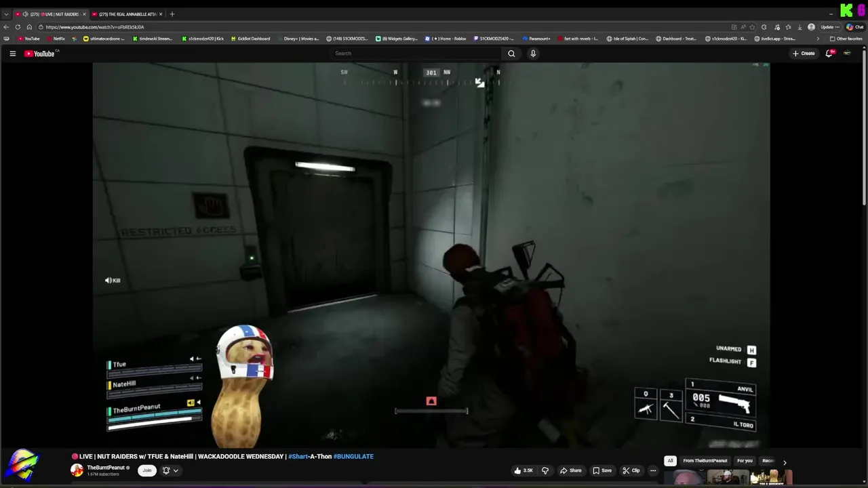The image size is (868, 488).
Task: Open the browser profile avatar
Action: click(x=812, y=27)
